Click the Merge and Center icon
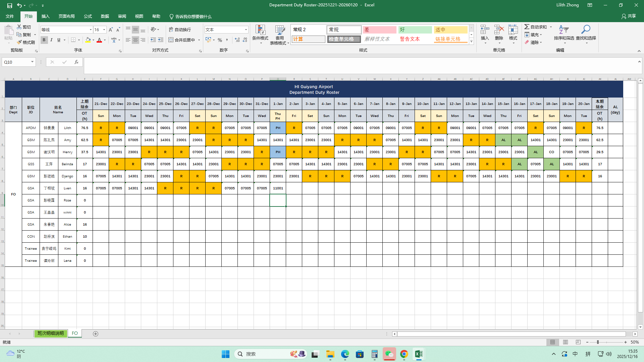The height and width of the screenshot is (362, 644). click(x=171, y=40)
